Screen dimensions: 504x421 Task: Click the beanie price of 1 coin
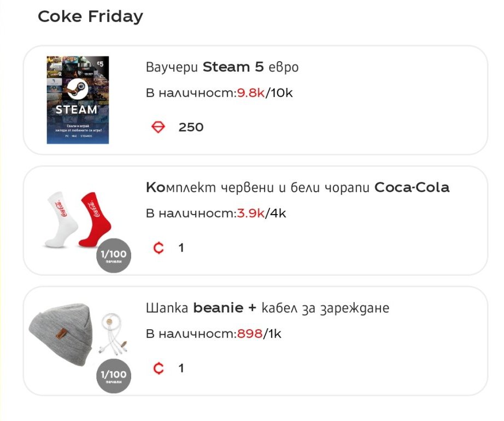point(181,369)
